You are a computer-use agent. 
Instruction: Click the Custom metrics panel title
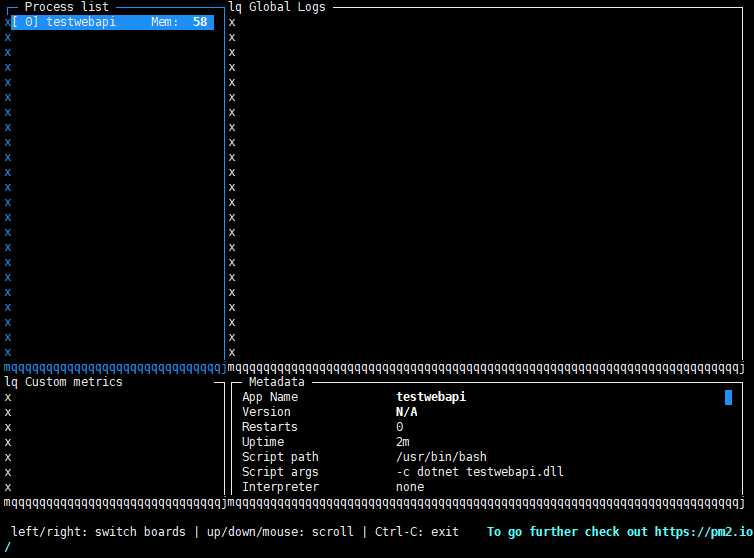pyautogui.click(x=74, y=382)
